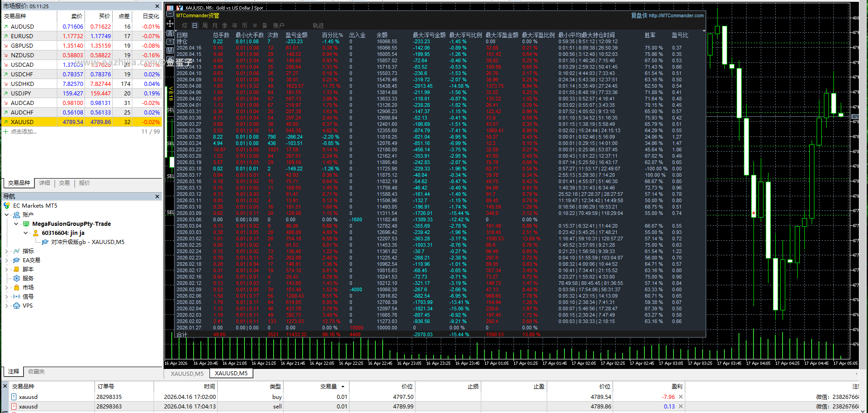Click the 服务 services gear icon
The width and height of the screenshot is (868, 413).
coord(17,279)
